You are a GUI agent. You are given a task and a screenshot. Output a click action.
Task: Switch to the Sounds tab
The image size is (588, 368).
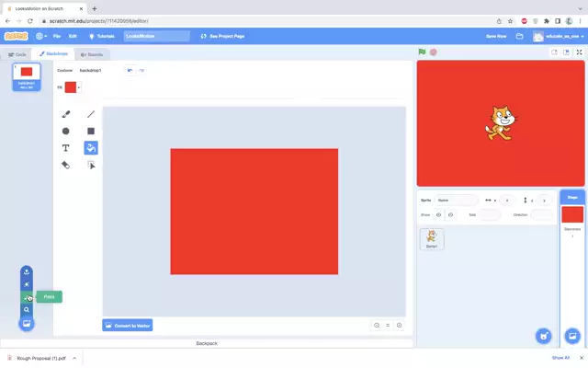[x=92, y=54]
